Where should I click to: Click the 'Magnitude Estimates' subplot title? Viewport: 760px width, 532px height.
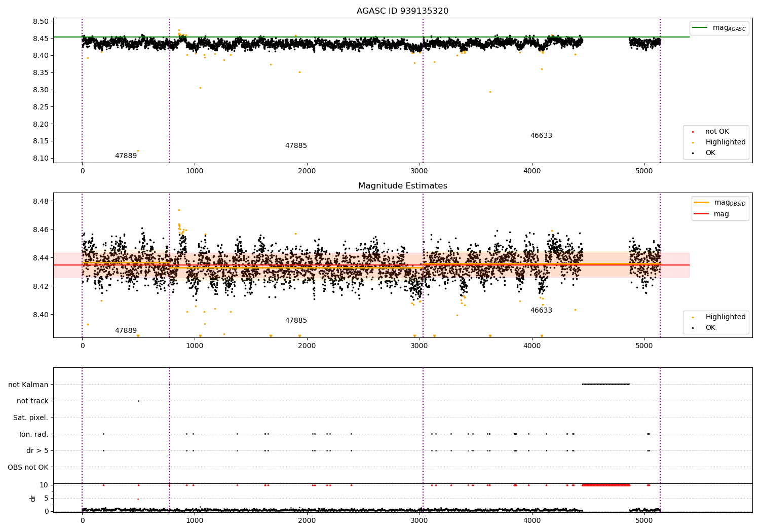click(x=402, y=186)
